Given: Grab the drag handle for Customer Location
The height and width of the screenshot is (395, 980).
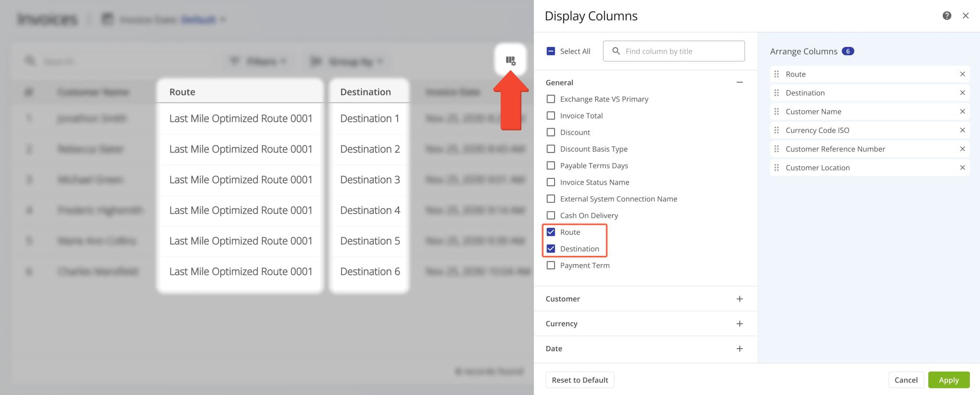Looking at the screenshot, I should 777,167.
